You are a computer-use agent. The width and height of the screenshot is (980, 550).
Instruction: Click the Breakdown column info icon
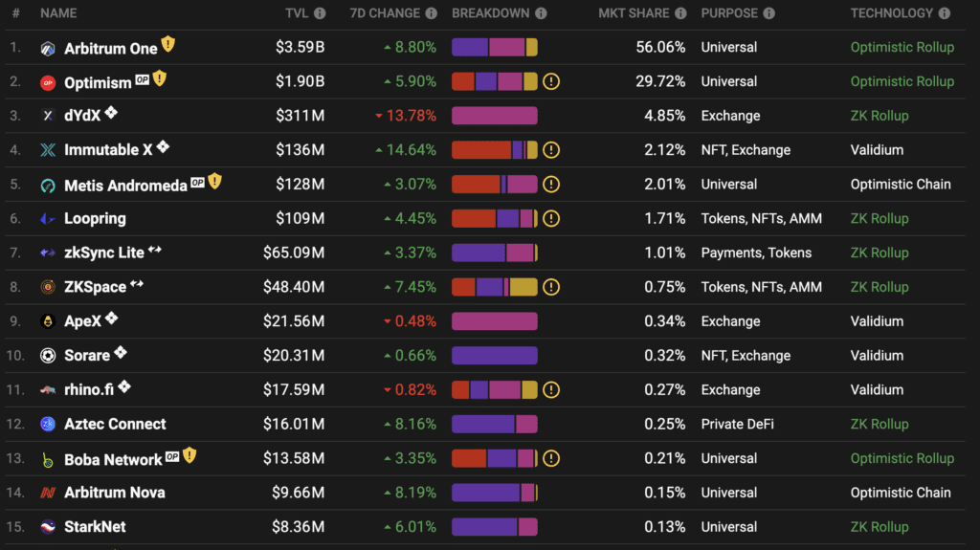click(x=542, y=13)
